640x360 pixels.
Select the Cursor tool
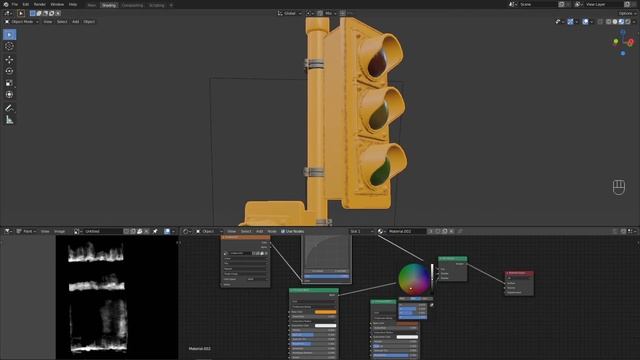(x=9, y=46)
